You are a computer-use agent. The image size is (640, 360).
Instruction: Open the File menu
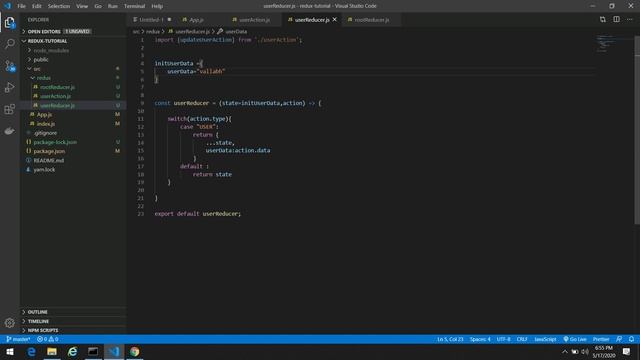(x=21, y=6)
